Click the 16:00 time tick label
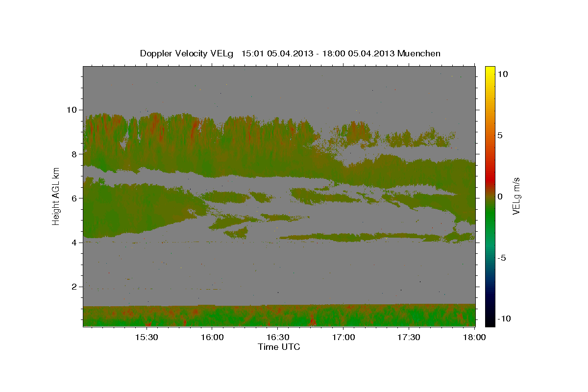588x392 pixels. pyautogui.click(x=212, y=338)
